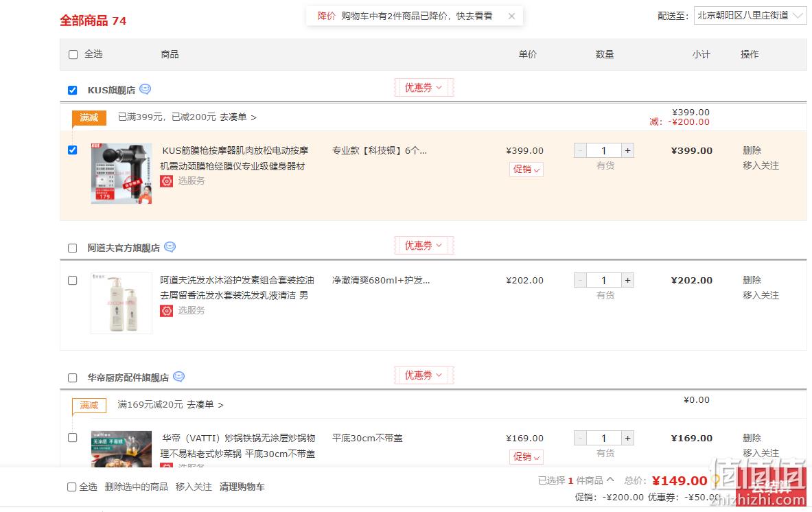Move 阿道夫洗发水 to 移入关注
812x512 pixels.
coord(761,295)
